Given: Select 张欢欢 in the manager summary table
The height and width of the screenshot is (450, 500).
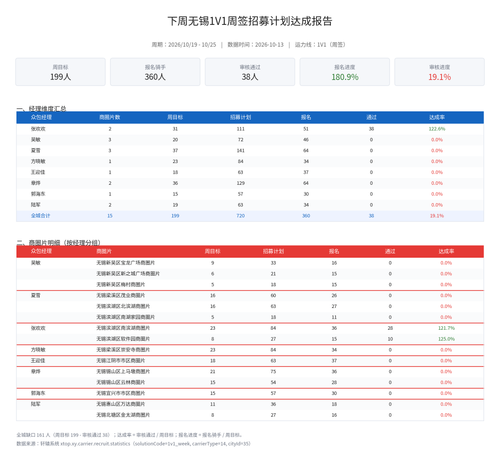Looking at the screenshot, I should (38, 129).
